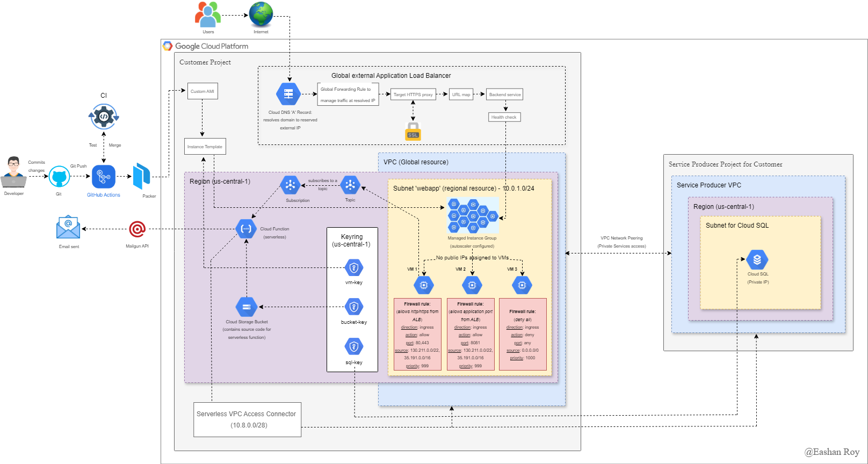868x464 pixels.
Task: Click the Global Forwarding Rule box
Action: point(348,95)
